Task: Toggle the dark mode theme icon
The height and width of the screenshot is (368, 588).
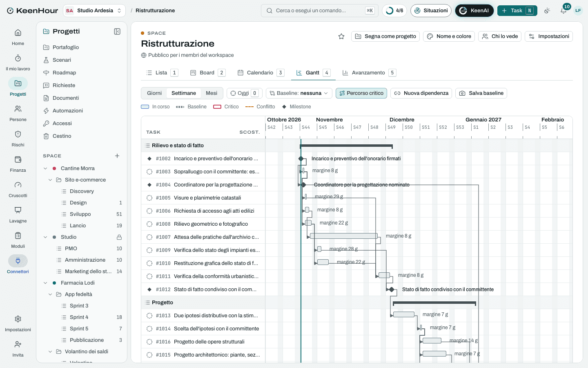Action: (547, 11)
